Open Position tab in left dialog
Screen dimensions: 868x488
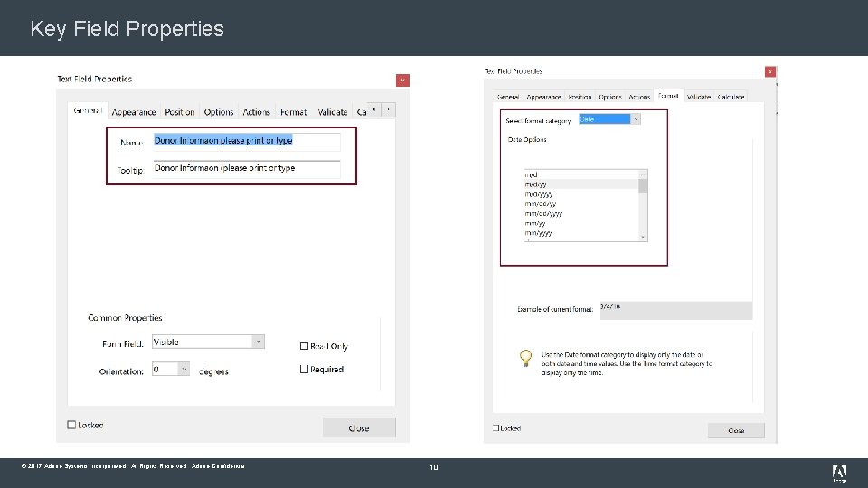pos(179,112)
